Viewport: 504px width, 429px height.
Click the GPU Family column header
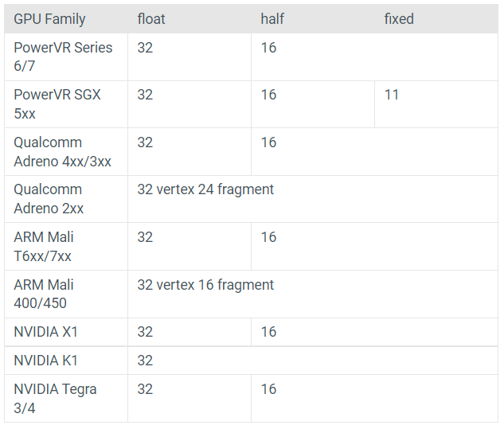tap(49, 19)
